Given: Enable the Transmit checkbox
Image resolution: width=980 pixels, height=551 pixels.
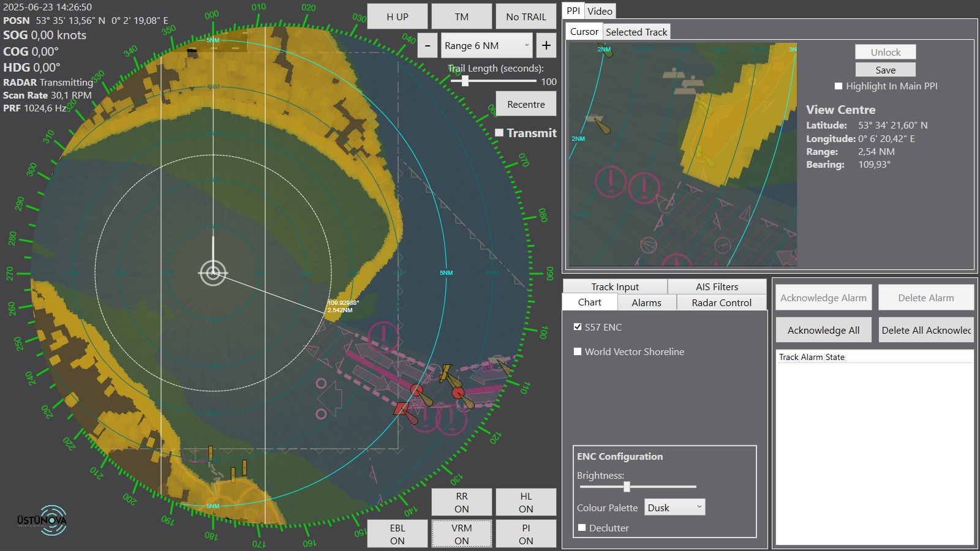Looking at the screenshot, I should 499,133.
